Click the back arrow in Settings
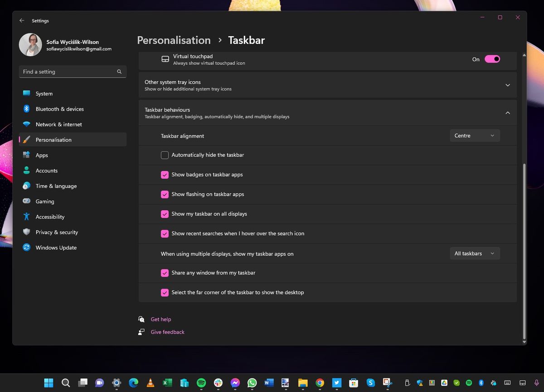The width and height of the screenshot is (544, 392). tap(21, 20)
